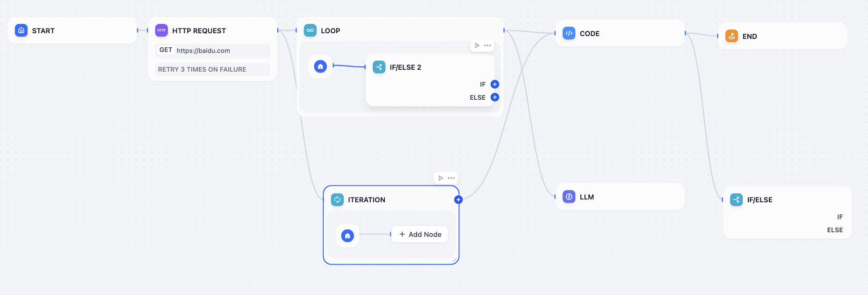Select the LLM node icon
Image resolution: width=868 pixels, height=295 pixels.
(569, 197)
